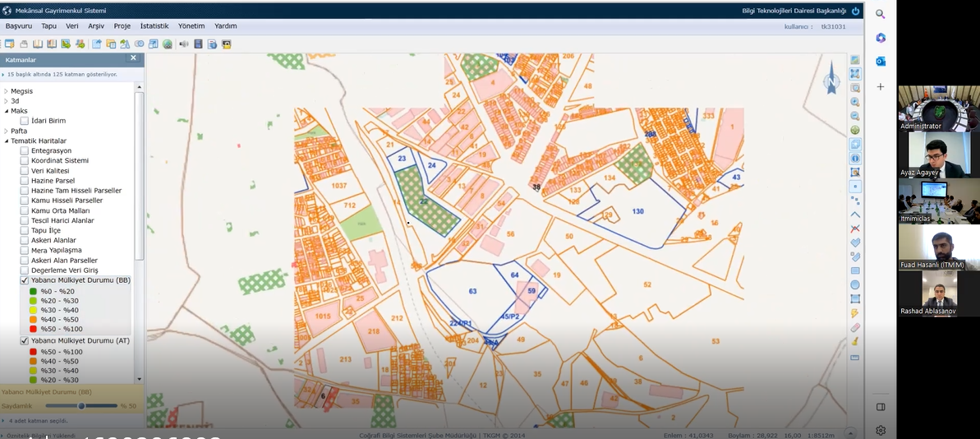Select the info identify tool
Screen dimensions: 980x439
click(x=855, y=158)
